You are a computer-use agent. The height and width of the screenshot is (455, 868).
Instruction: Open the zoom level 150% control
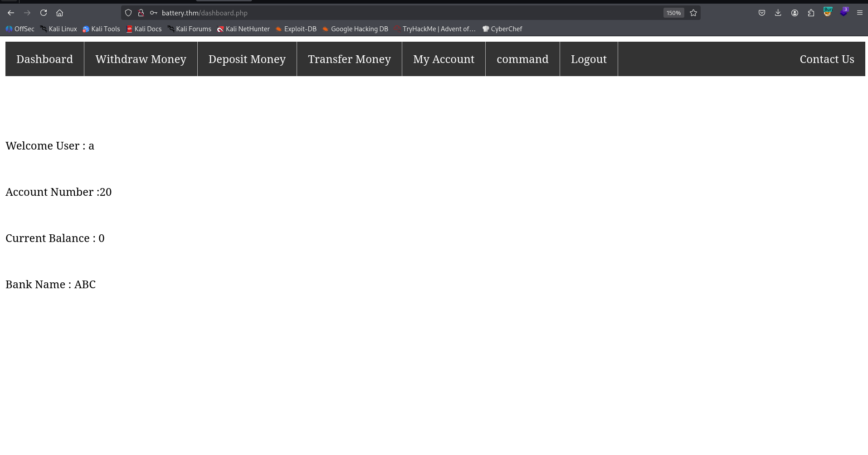674,13
